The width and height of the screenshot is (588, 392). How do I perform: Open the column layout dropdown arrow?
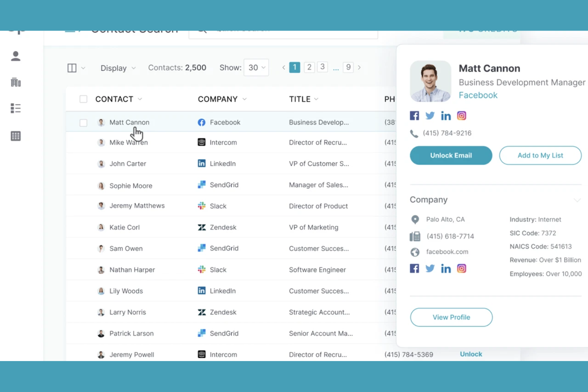coord(83,68)
